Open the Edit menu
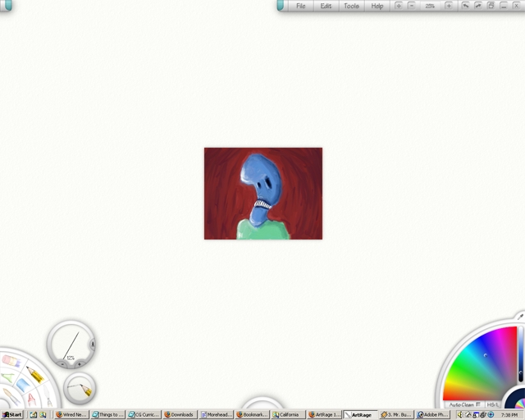 tap(326, 6)
